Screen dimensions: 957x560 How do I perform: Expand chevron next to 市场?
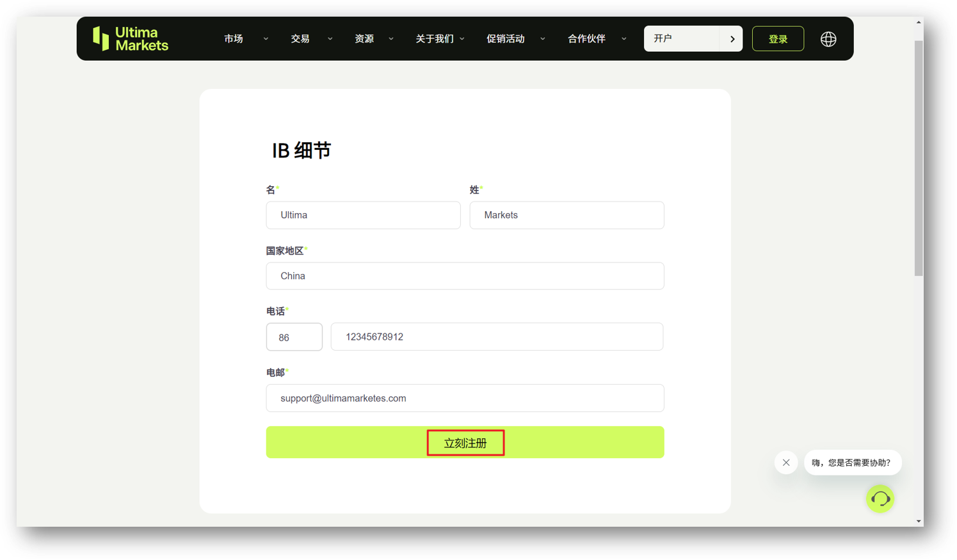266,39
